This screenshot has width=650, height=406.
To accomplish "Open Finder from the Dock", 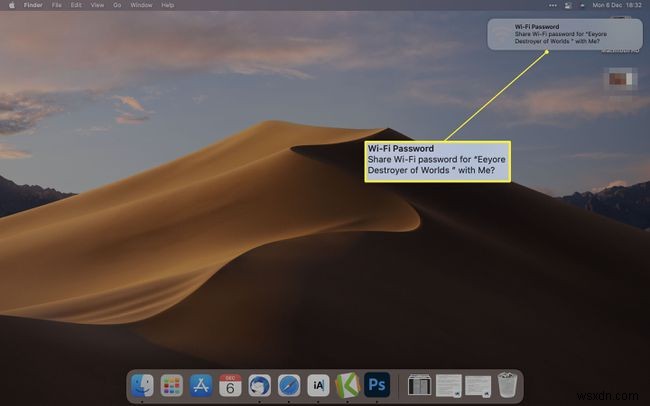I will (x=142, y=385).
